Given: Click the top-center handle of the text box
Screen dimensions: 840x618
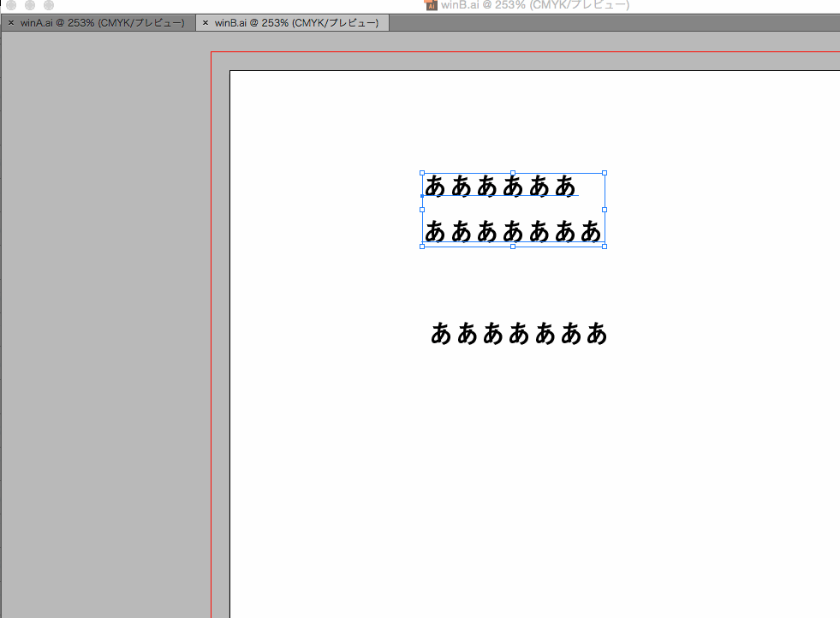Looking at the screenshot, I should (513, 173).
